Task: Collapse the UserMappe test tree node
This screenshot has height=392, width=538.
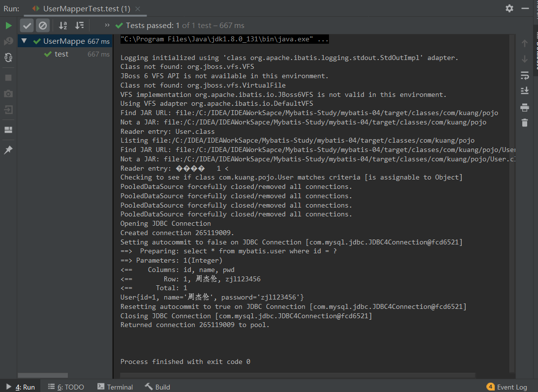Action: (x=24, y=41)
